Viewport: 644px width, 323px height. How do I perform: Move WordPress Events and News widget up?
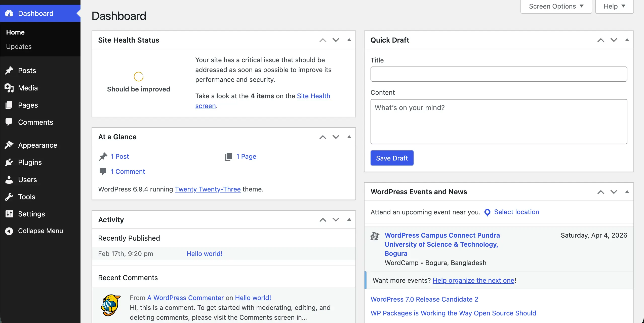(x=601, y=192)
